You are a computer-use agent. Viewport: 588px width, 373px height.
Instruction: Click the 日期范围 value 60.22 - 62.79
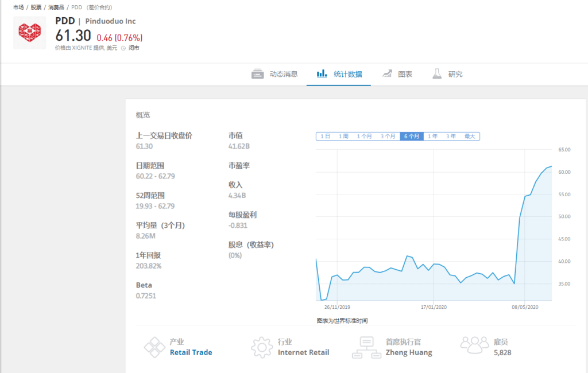155,176
